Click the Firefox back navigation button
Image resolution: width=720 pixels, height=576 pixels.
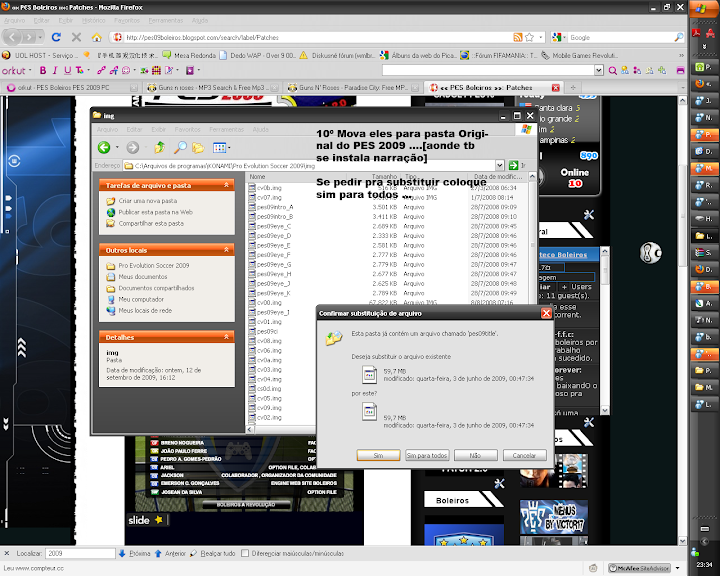(12, 37)
